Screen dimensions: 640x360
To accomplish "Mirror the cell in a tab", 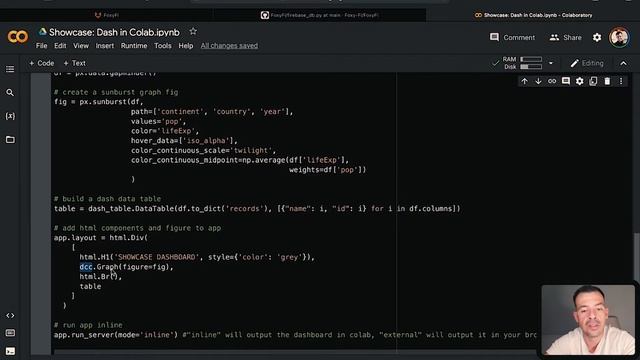I will pos(593,81).
